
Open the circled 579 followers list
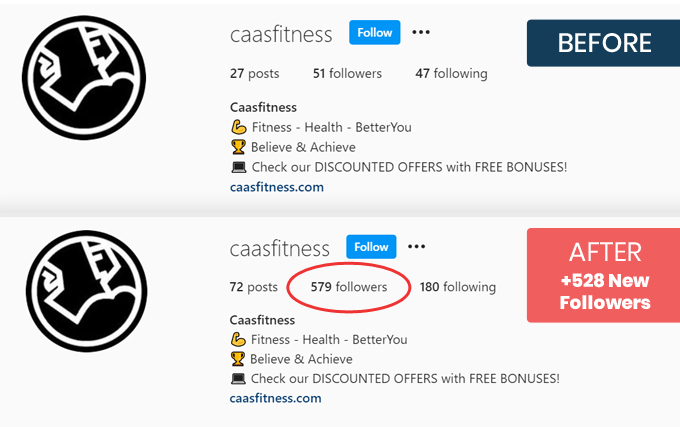(x=348, y=287)
